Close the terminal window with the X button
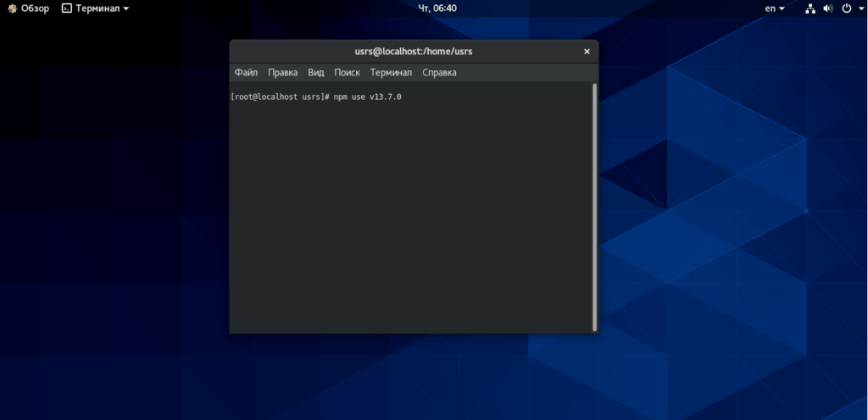 587,52
